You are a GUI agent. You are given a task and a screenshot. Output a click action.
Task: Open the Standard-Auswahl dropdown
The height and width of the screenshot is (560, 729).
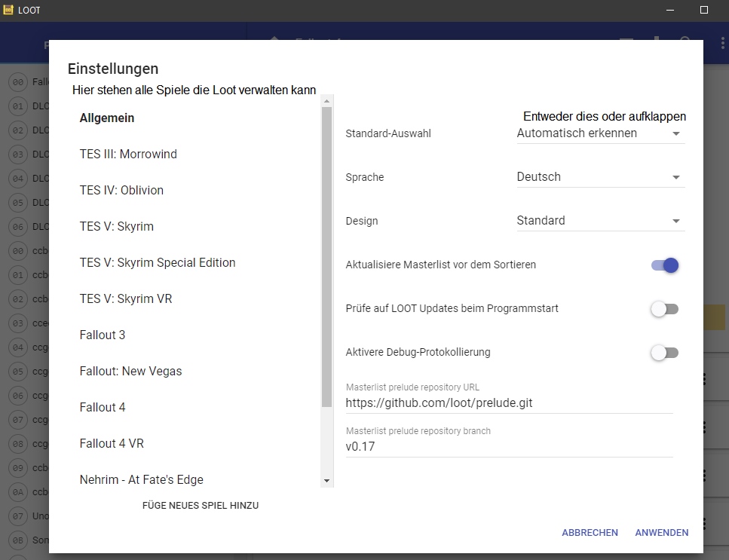[600, 133]
